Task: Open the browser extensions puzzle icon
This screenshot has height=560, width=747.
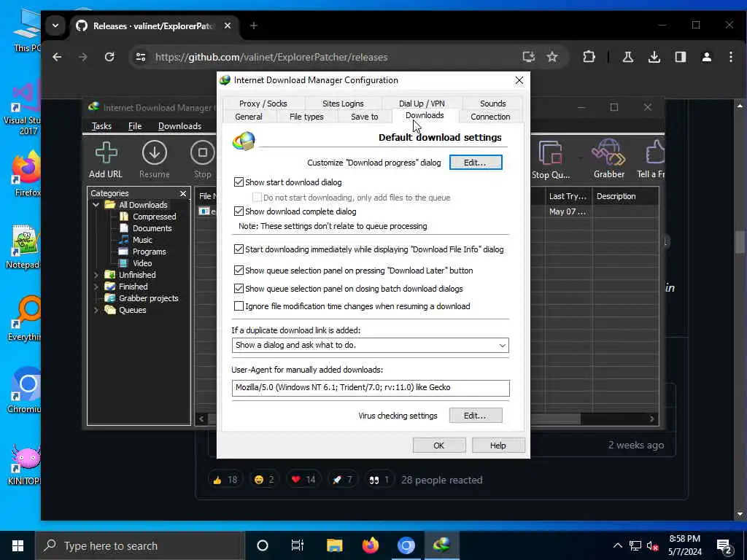Action: click(x=589, y=57)
